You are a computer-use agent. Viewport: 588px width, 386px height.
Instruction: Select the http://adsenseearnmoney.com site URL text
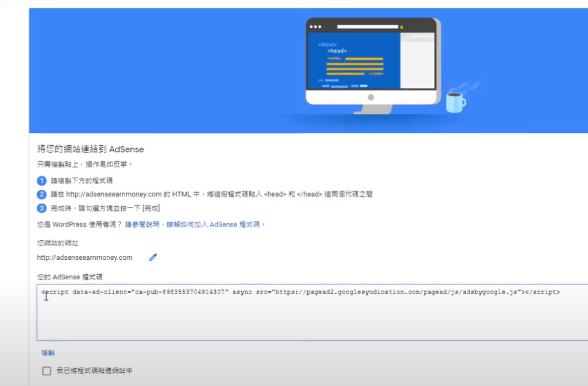pos(85,258)
